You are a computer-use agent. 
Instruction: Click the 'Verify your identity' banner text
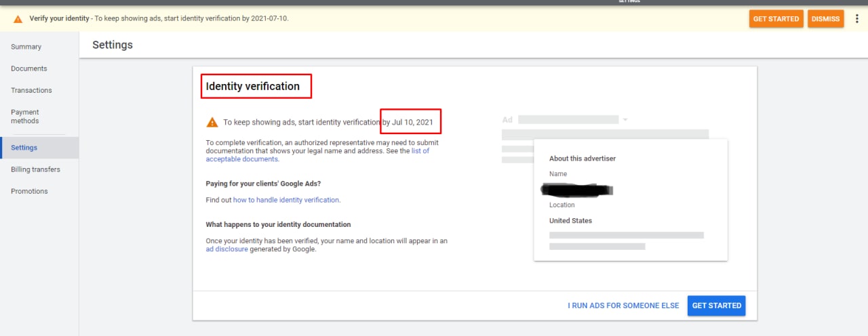pyautogui.click(x=59, y=18)
